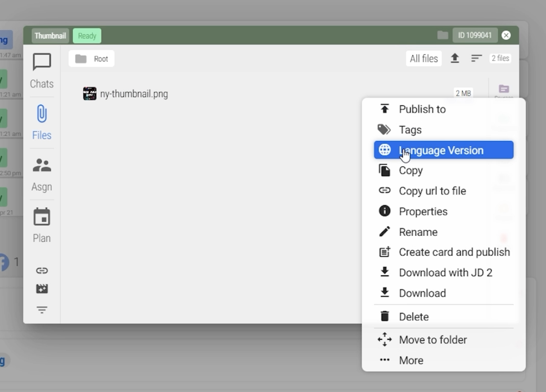This screenshot has width=546, height=392.
Task: Expand the Publish to option
Action: point(422,109)
